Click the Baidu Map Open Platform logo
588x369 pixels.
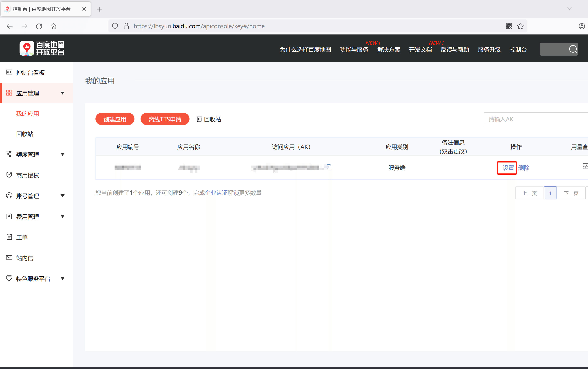pyautogui.click(x=42, y=48)
